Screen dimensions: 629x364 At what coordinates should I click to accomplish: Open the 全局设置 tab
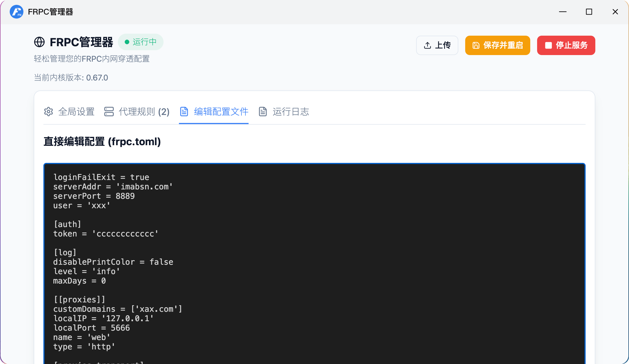(76, 112)
